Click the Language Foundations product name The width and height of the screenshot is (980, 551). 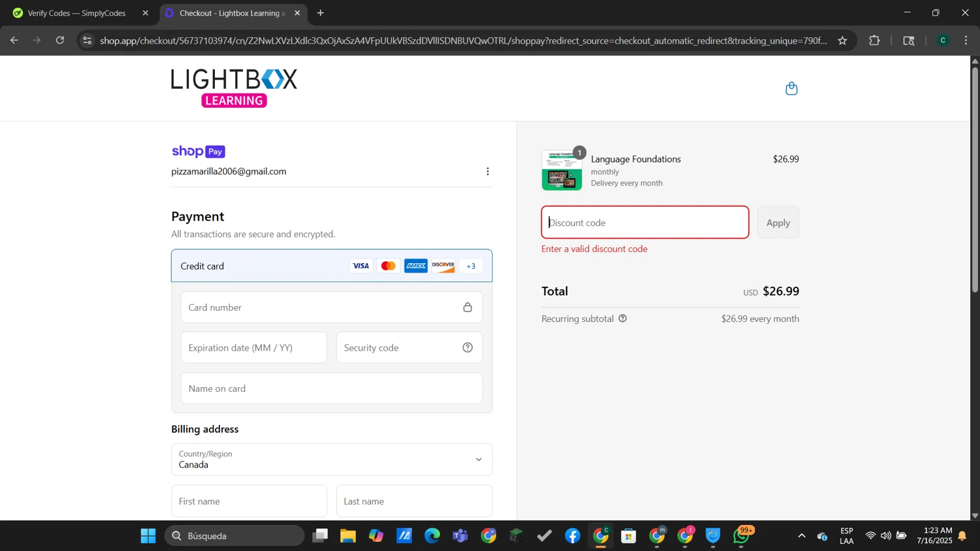click(x=636, y=159)
